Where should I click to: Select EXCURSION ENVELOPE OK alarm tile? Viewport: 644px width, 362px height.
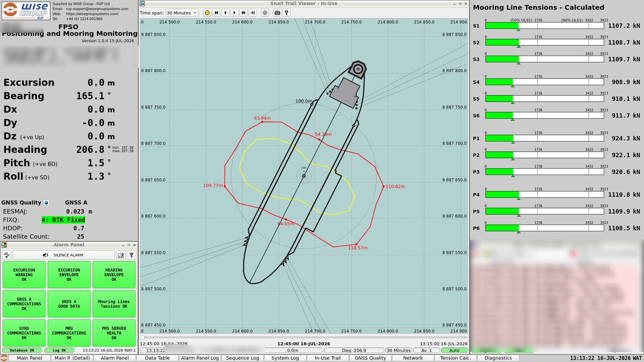tap(69, 275)
